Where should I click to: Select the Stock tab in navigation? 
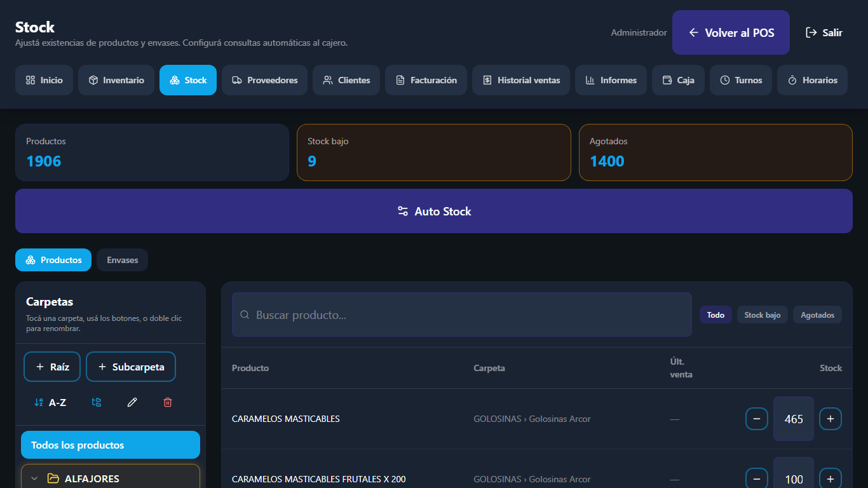click(188, 80)
